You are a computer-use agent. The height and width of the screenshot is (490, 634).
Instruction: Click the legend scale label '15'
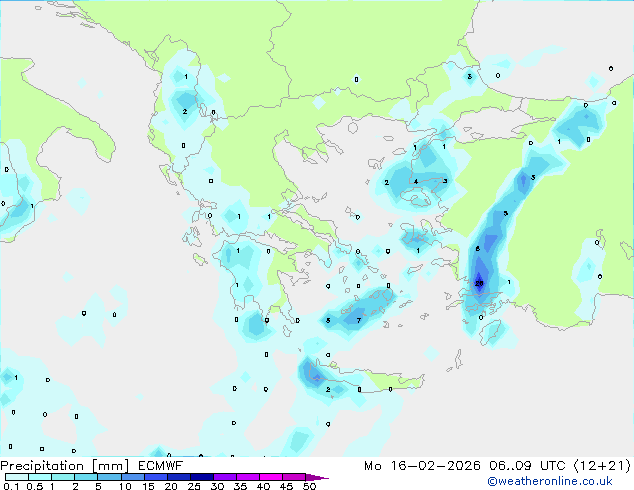tap(148, 486)
